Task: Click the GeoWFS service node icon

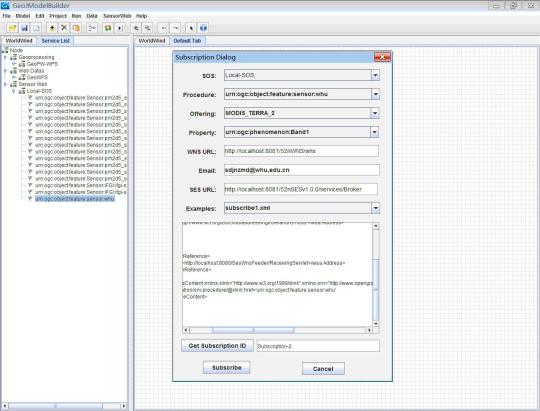Action: [x=22, y=78]
